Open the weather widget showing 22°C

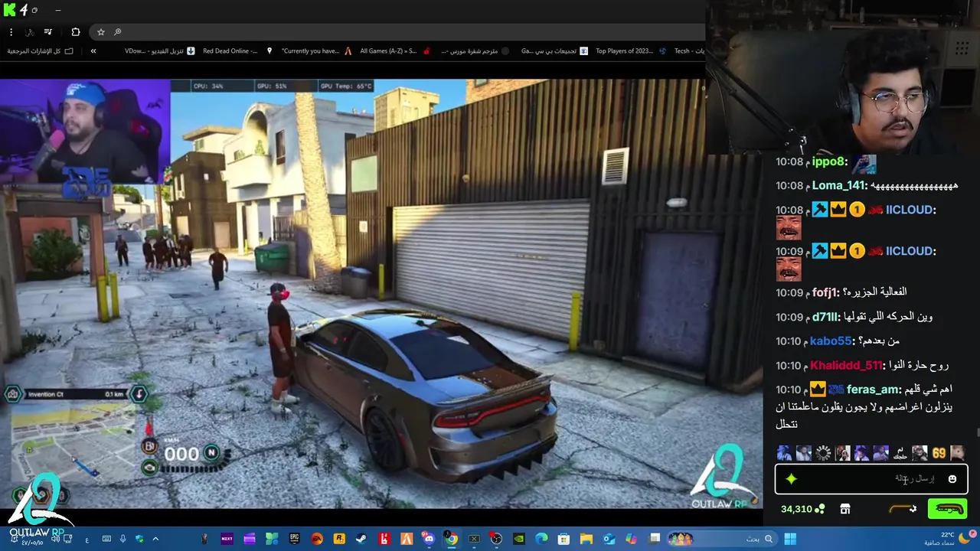949,539
